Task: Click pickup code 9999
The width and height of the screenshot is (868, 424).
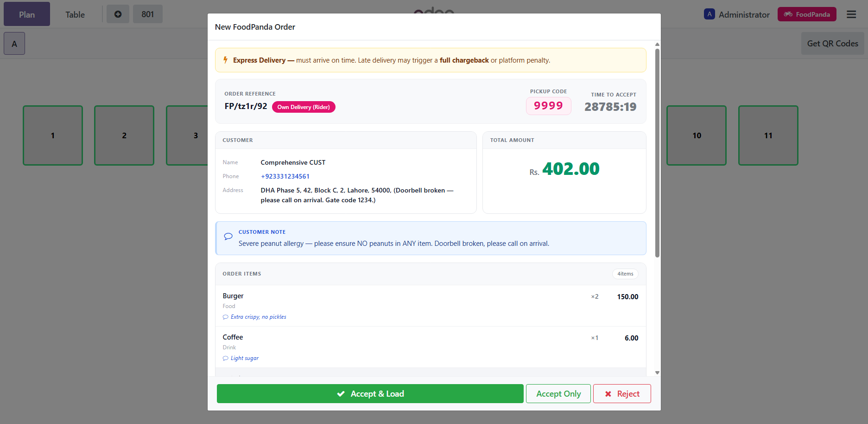Action: coord(548,106)
